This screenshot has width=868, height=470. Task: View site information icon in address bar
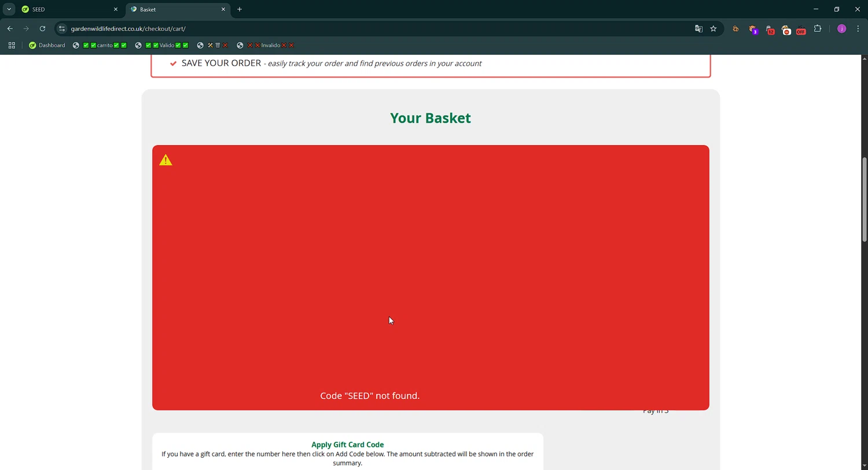(x=62, y=28)
